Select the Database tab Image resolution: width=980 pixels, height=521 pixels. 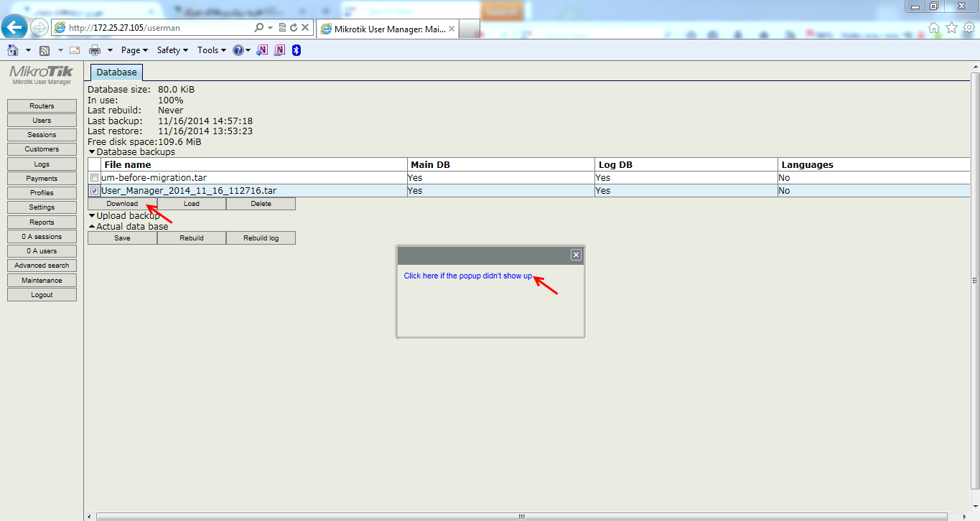116,72
